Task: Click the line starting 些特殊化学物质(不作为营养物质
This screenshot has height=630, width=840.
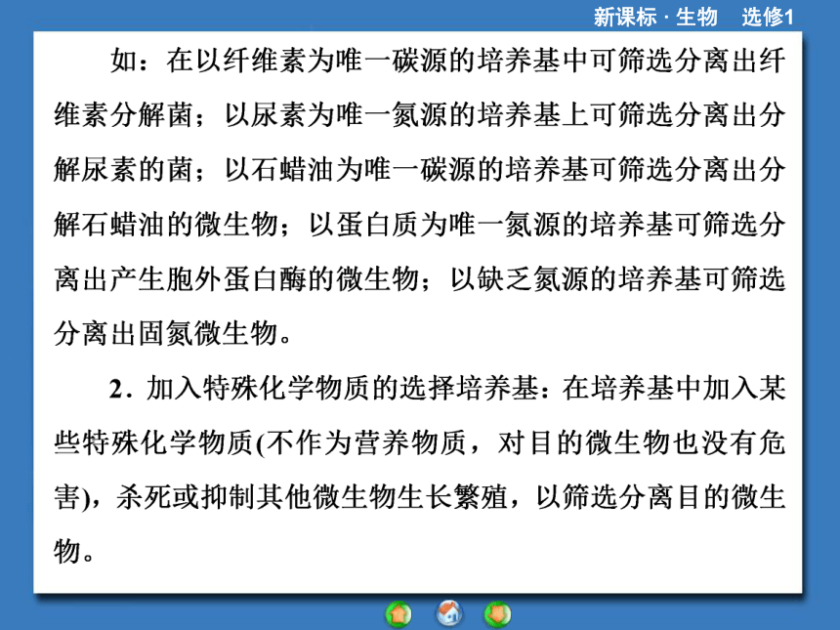Action: click(x=419, y=443)
